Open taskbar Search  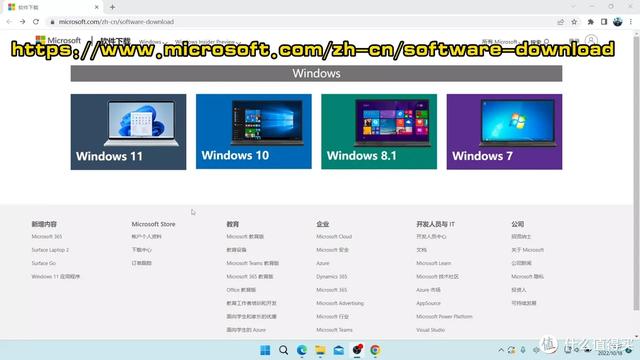[283, 350]
